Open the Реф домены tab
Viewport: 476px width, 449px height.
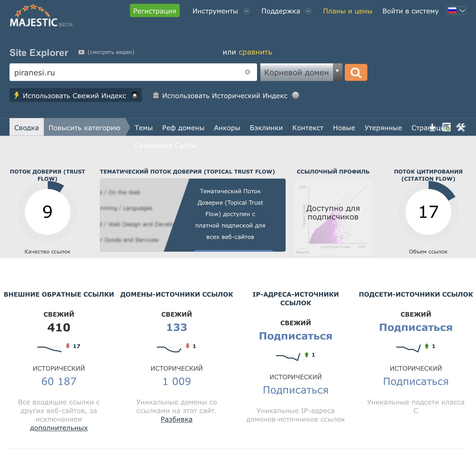183,128
